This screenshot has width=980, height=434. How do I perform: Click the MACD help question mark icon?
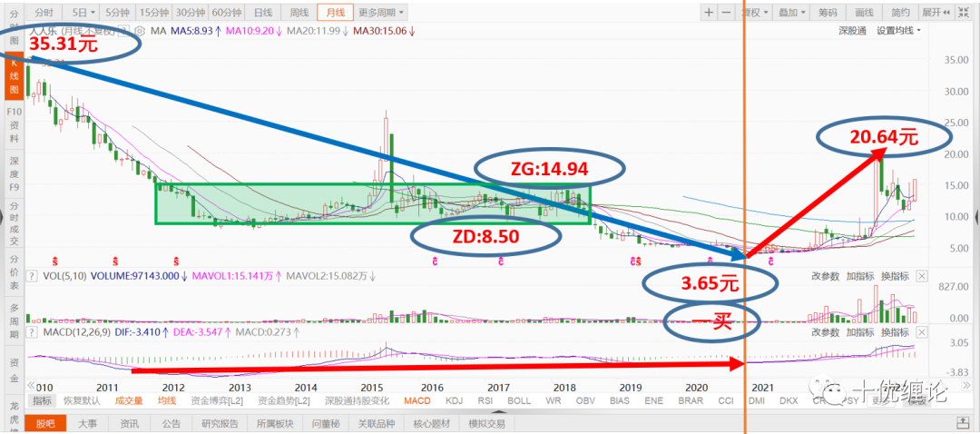(29, 330)
